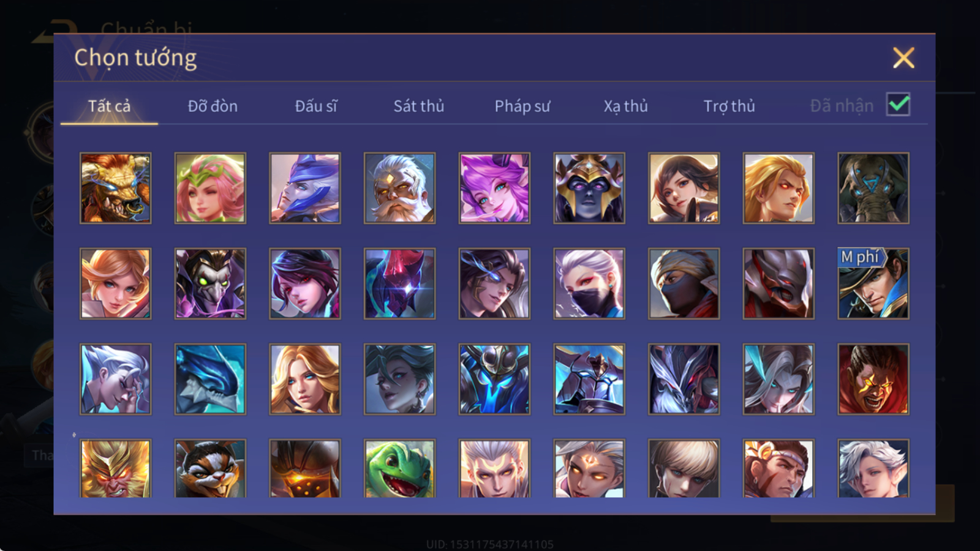Image resolution: width=980 pixels, height=551 pixels.
Task: Pick the purple-haired girl hero portrait
Action: (x=494, y=188)
